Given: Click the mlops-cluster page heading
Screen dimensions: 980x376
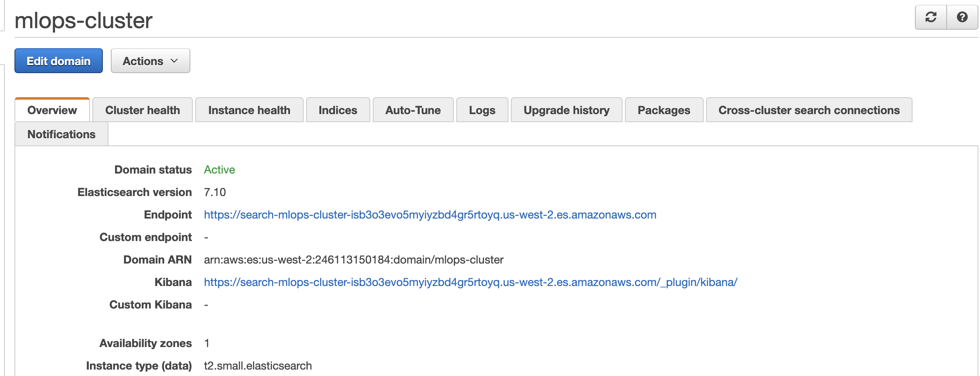Looking at the screenshot, I should [84, 20].
